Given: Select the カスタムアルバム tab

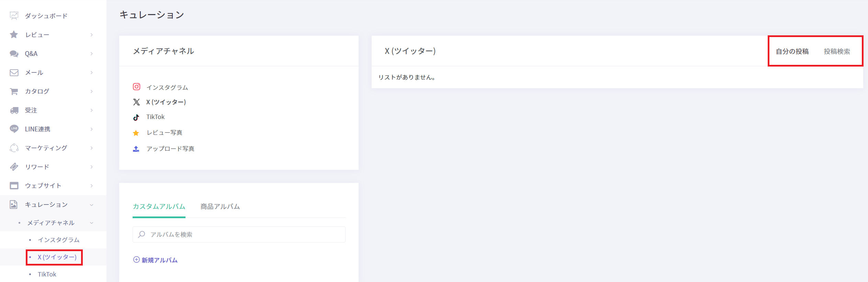Looking at the screenshot, I should coord(159,207).
